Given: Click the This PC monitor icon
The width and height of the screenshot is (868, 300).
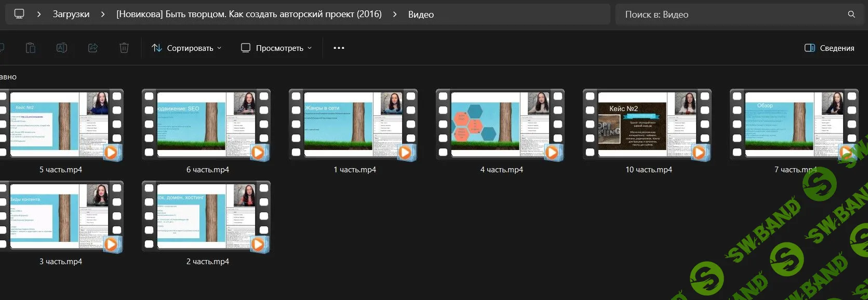Looking at the screenshot, I should [x=19, y=14].
